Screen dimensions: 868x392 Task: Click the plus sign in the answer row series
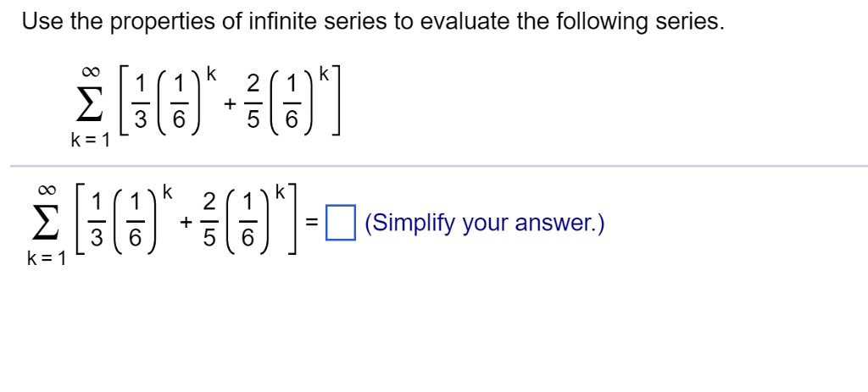click(x=186, y=223)
